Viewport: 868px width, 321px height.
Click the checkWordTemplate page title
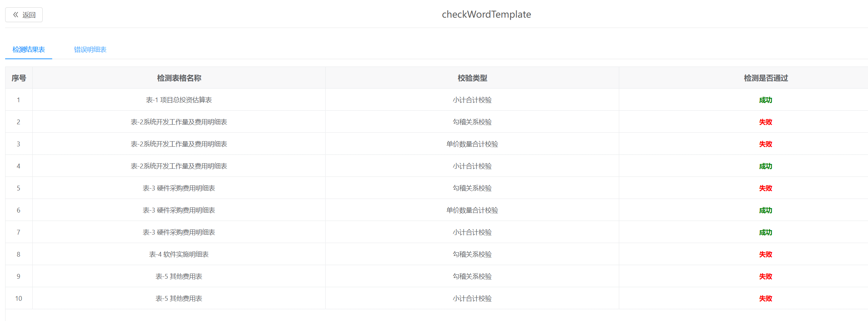pyautogui.click(x=486, y=14)
